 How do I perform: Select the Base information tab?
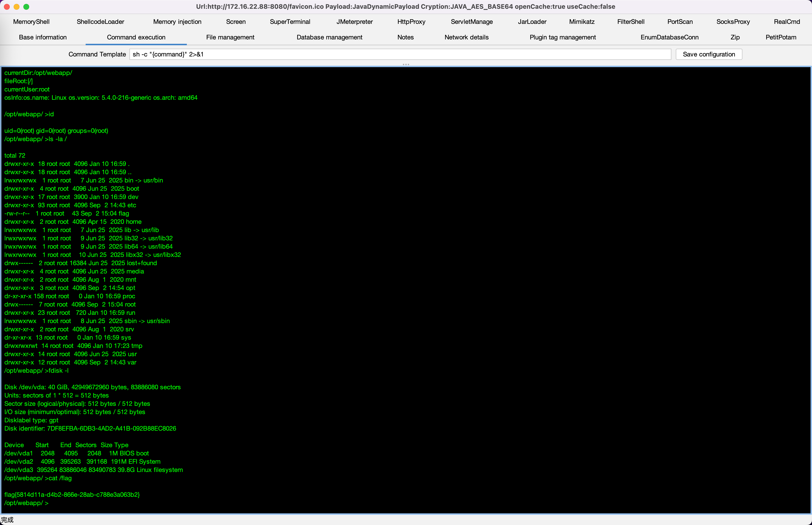[43, 37]
